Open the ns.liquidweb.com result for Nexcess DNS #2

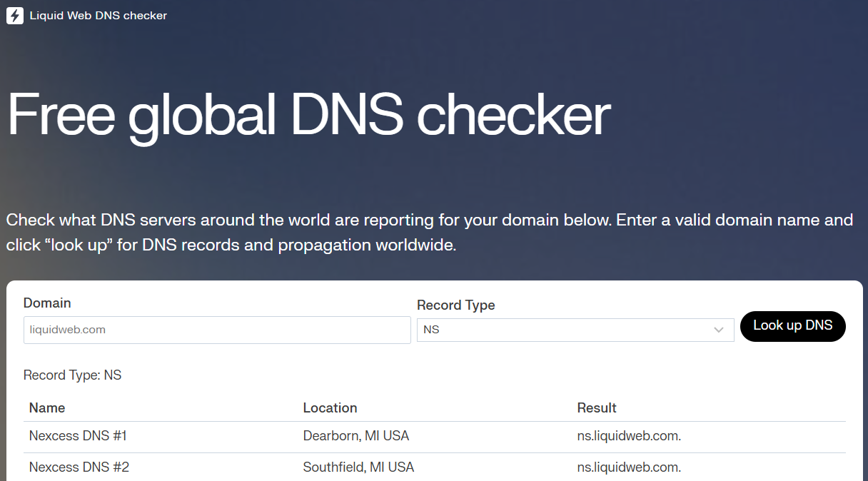pyautogui.click(x=627, y=467)
